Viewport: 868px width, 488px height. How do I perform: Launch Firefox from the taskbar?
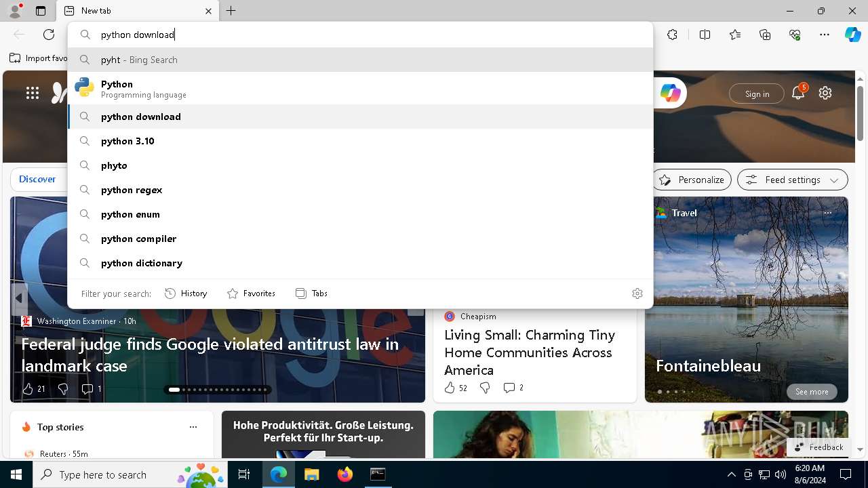coord(344,474)
